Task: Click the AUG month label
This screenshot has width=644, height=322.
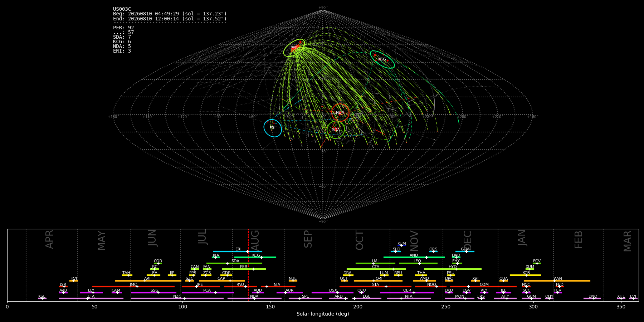Action: (x=255, y=239)
